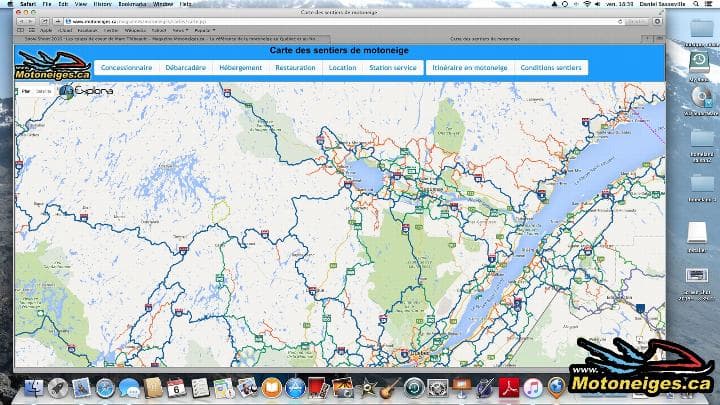
Task: Open Conditions sentiers
Action: [x=551, y=68]
